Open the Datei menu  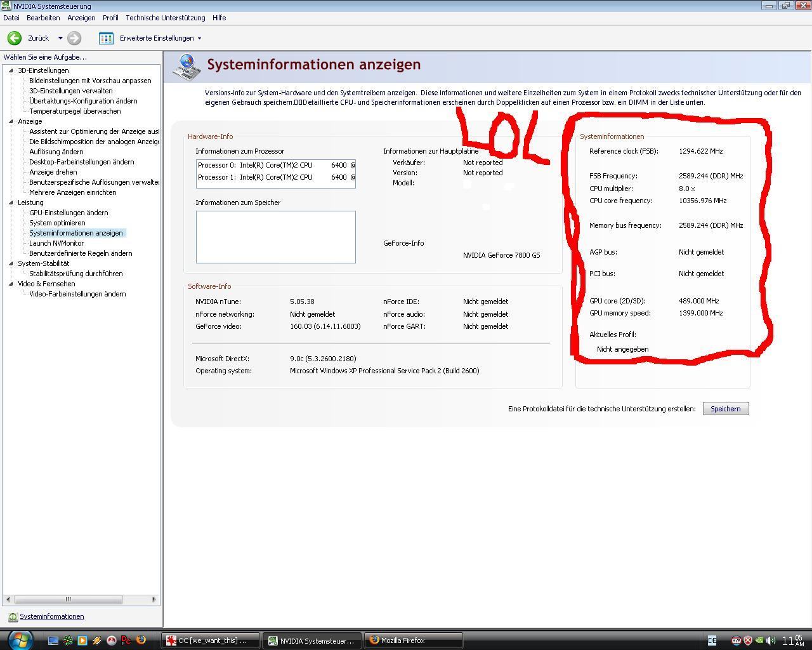pyautogui.click(x=11, y=18)
